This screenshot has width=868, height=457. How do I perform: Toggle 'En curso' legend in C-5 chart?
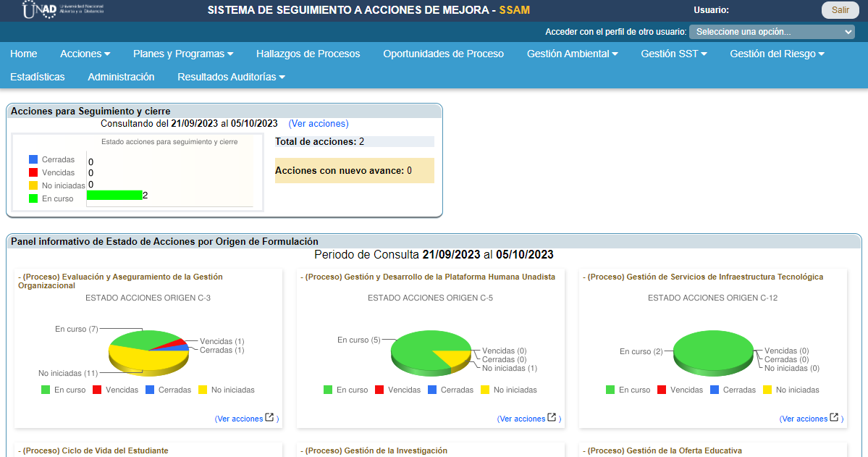coord(346,390)
